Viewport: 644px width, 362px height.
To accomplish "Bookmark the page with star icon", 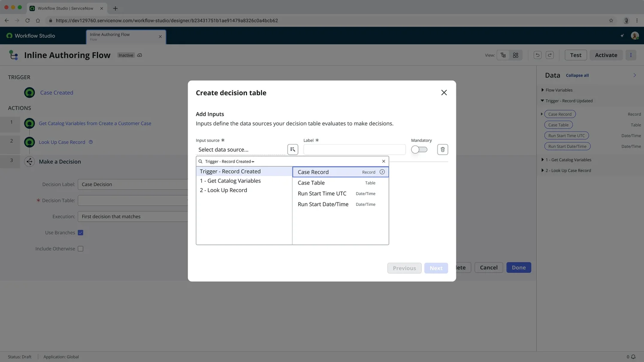I will pyautogui.click(x=611, y=20).
